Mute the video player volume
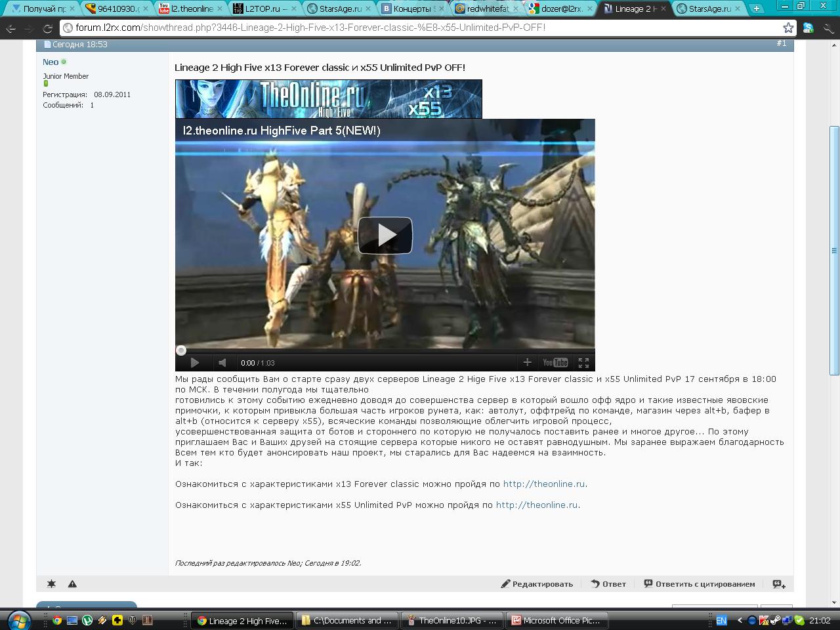Screen dimensions: 840x630 (x=222, y=362)
